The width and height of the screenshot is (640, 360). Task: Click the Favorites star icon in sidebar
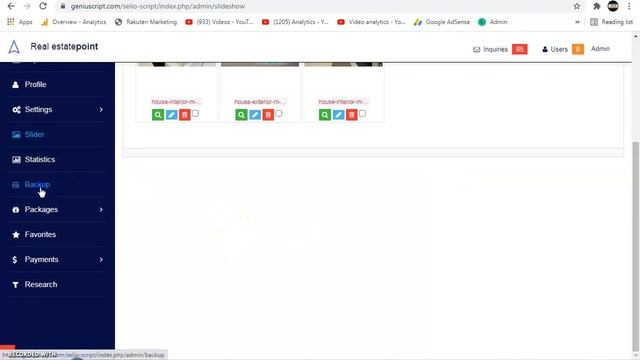pyautogui.click(x=16, y=235)
